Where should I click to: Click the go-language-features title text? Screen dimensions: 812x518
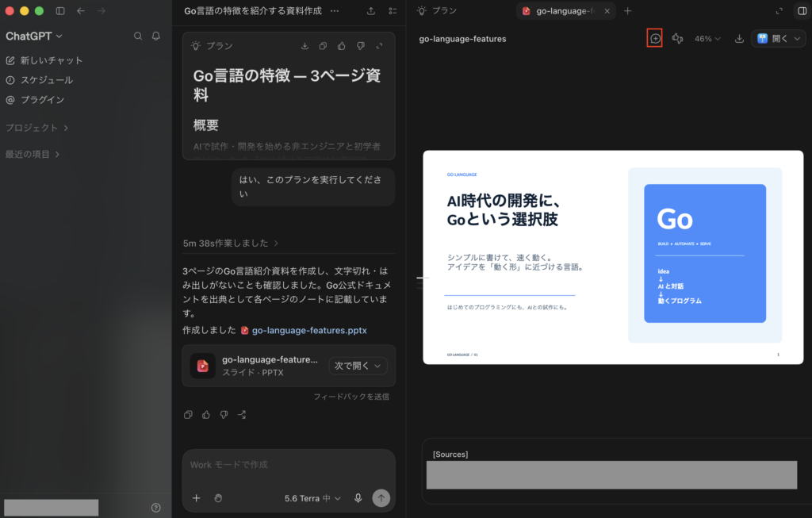coord(462,39)
